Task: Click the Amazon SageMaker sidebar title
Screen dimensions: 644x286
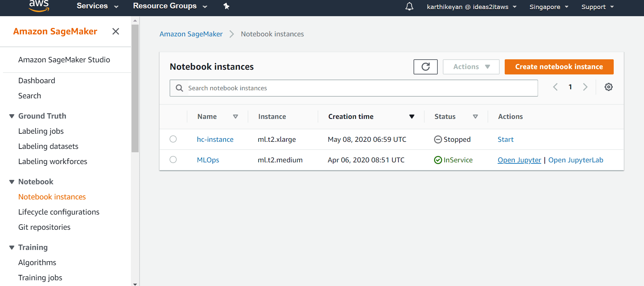Action: point(55,31)
